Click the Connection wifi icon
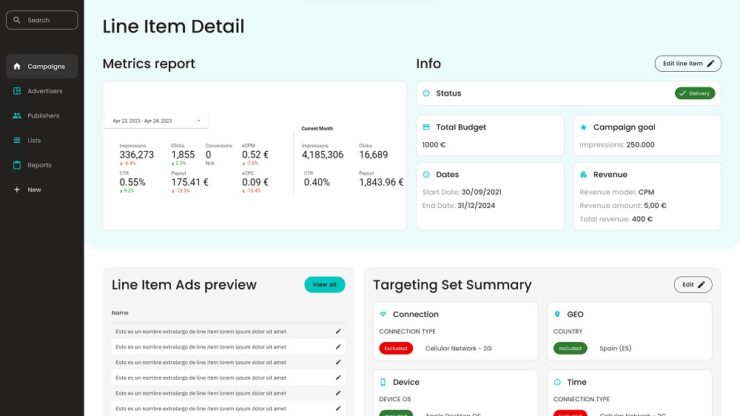This screenshot has width=740, height=416. coord(383,314)
